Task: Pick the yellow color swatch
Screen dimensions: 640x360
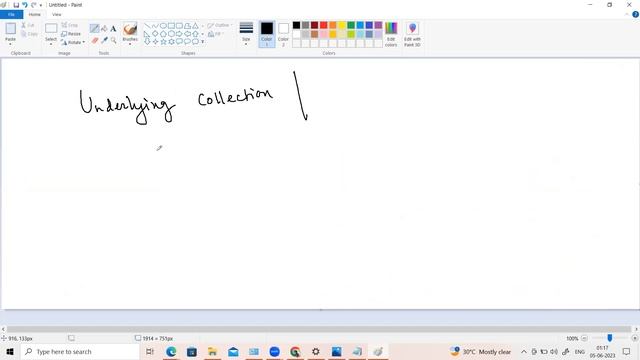Action: click(342, 25)
